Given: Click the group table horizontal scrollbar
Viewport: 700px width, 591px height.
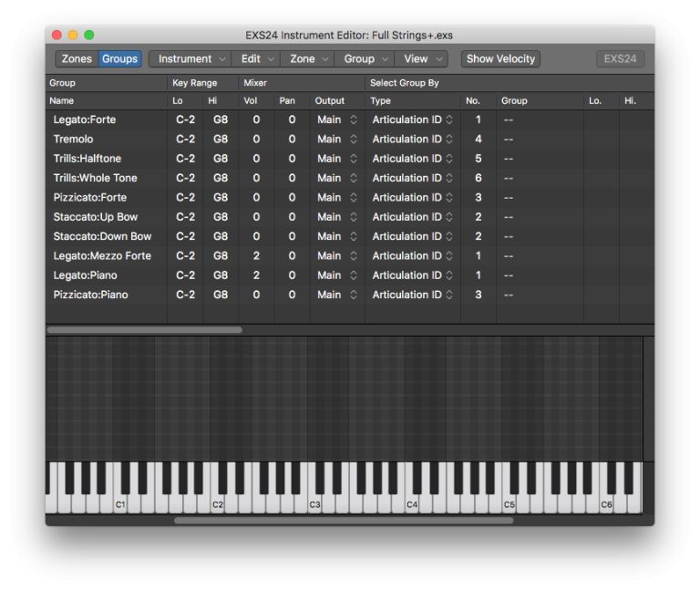Looking at the screenshot, I should [145, 330].
